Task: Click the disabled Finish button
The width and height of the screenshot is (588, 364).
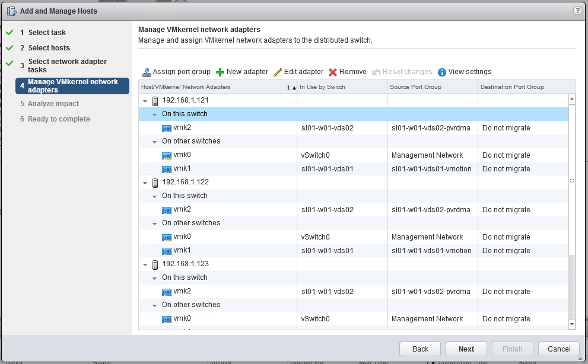Action: click(x=512, y=349)
